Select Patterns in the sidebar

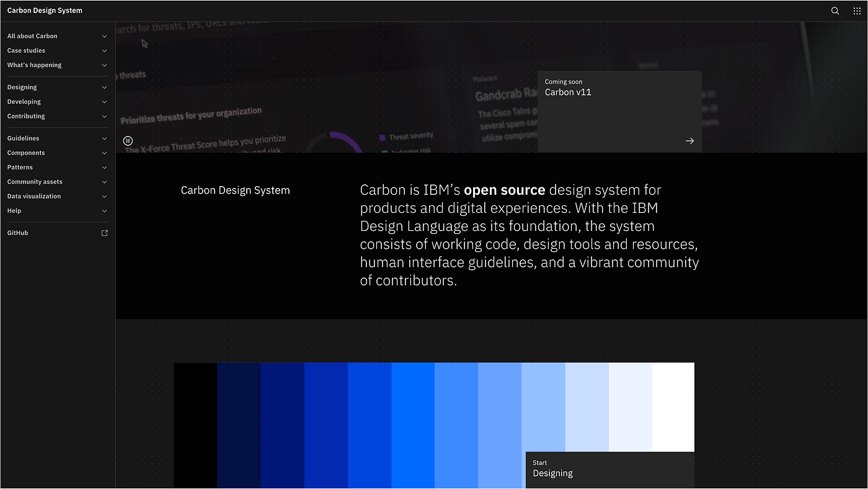point(20,168)
